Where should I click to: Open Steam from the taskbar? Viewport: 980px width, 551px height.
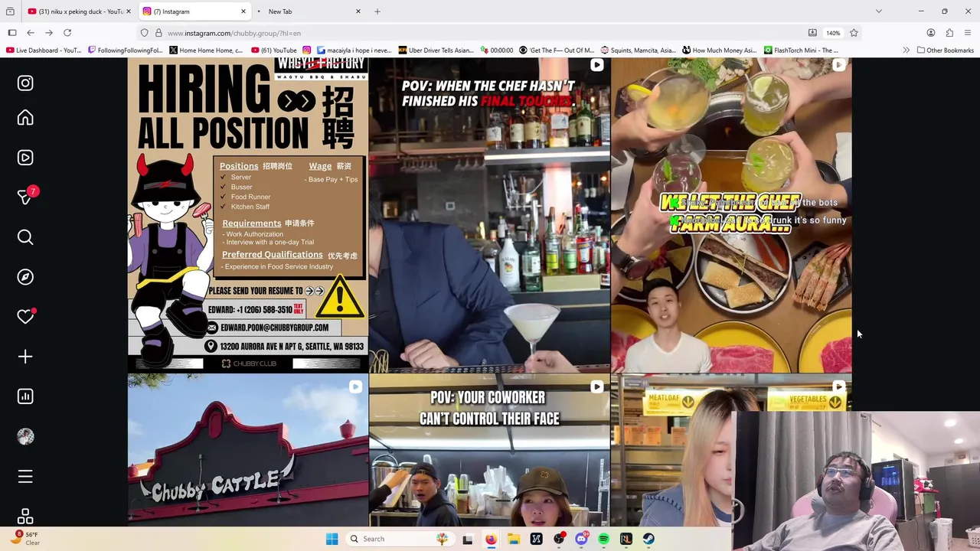pyautogui.click(x=648, y=539)
